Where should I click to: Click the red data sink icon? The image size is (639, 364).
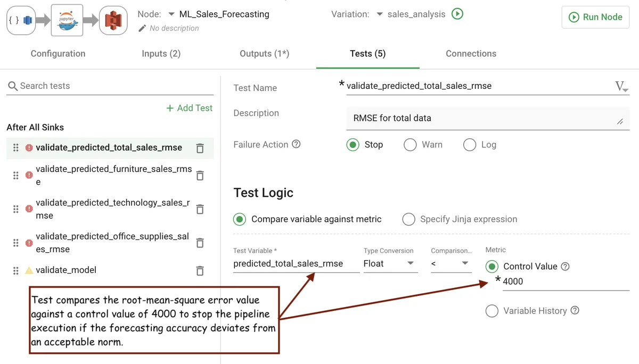[113, 20]
